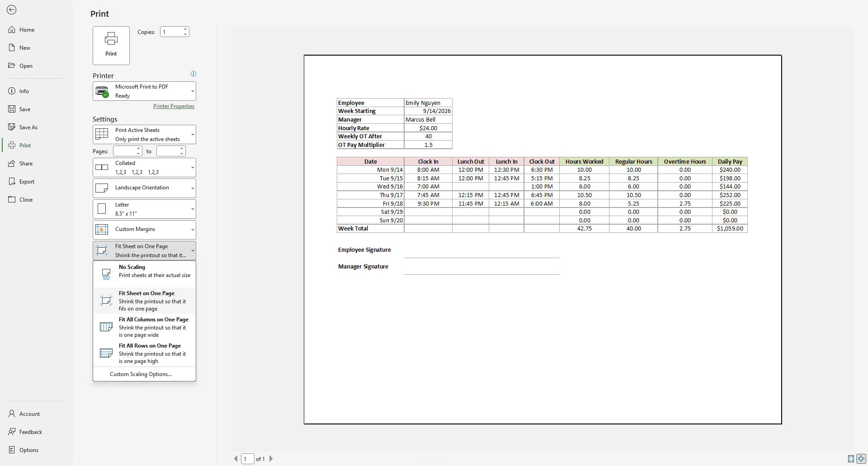The image size is (868, 466).
Task: Click the large Print button
Action: click(x=111, y=46)
